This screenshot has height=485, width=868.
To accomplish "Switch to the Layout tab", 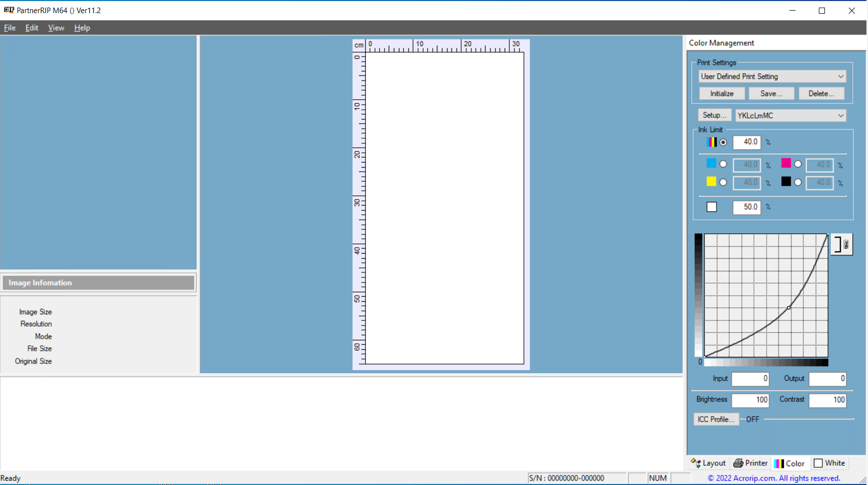I will tap(708, 463).
